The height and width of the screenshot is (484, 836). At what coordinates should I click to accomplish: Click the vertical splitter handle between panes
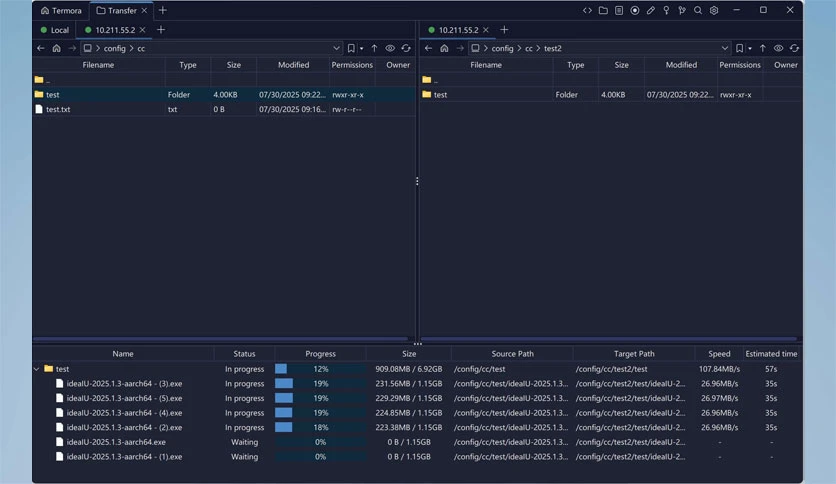click(x=417, y=181)
